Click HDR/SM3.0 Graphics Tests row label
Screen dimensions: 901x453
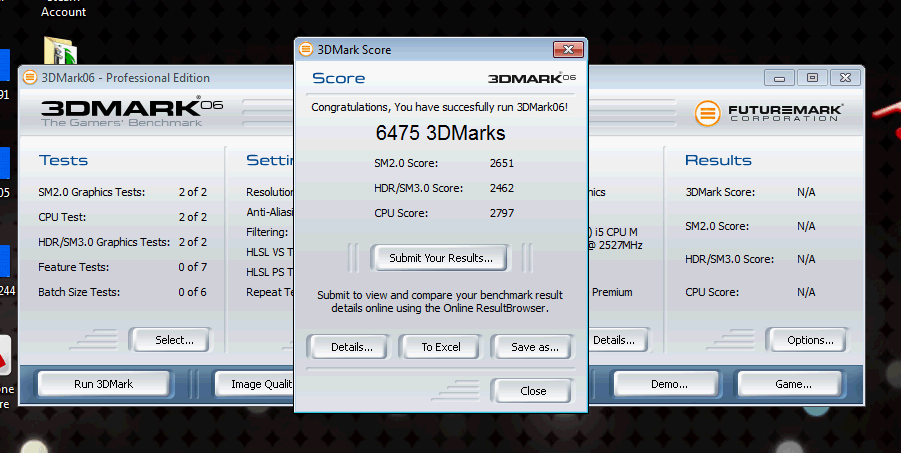click(104, 243)
